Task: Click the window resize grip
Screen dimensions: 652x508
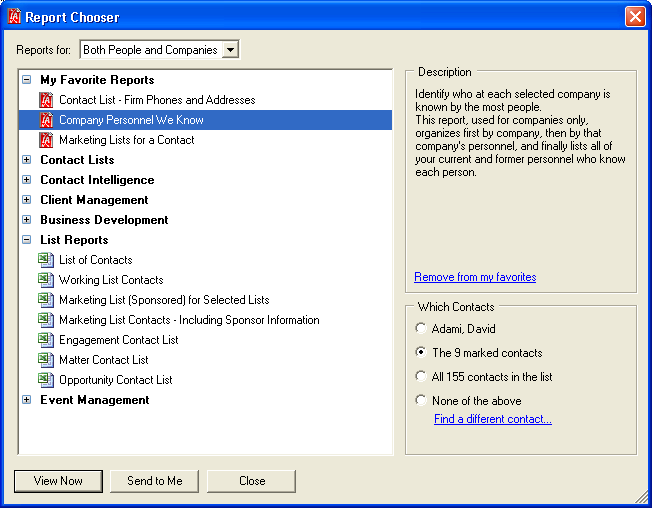Action: 641,497
